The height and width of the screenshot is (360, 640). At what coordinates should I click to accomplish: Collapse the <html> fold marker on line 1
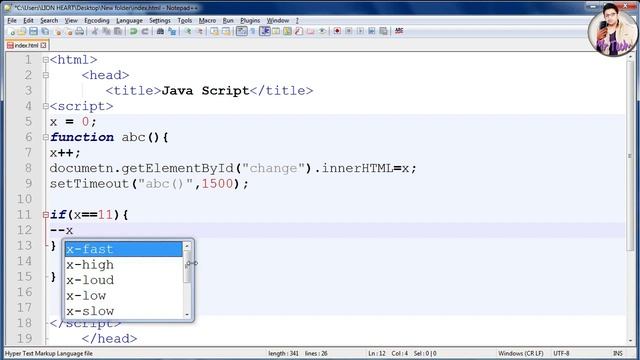click(x=46, y=60)
